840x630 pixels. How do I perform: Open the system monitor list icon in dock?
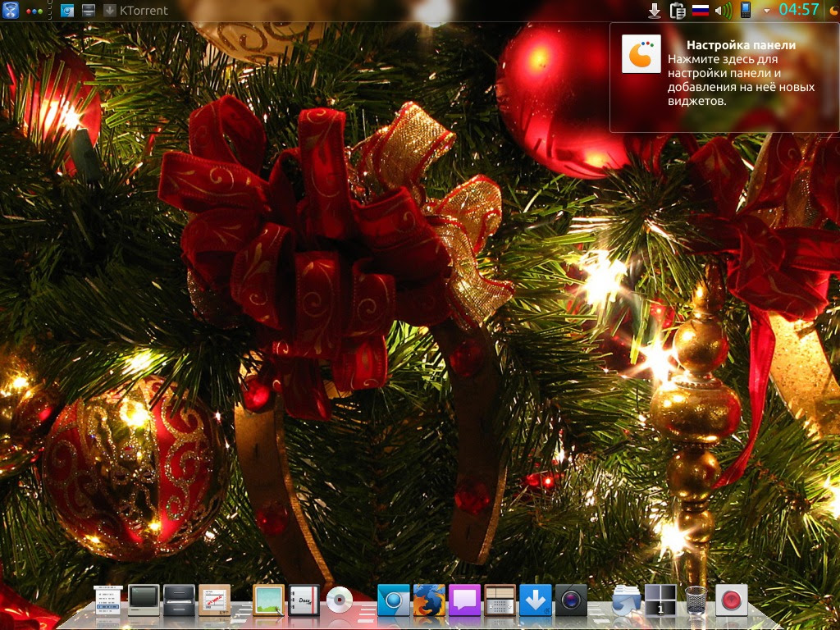click(108, 600)
